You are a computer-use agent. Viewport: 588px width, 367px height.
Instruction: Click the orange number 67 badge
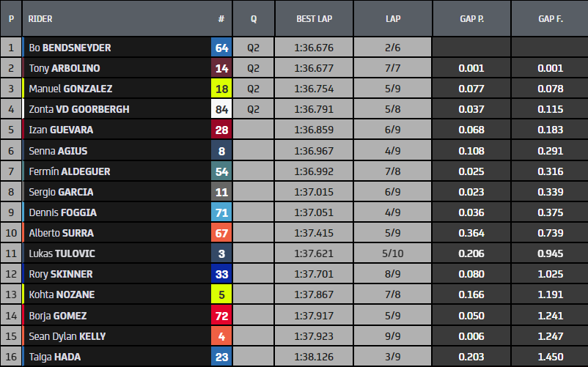221,233
